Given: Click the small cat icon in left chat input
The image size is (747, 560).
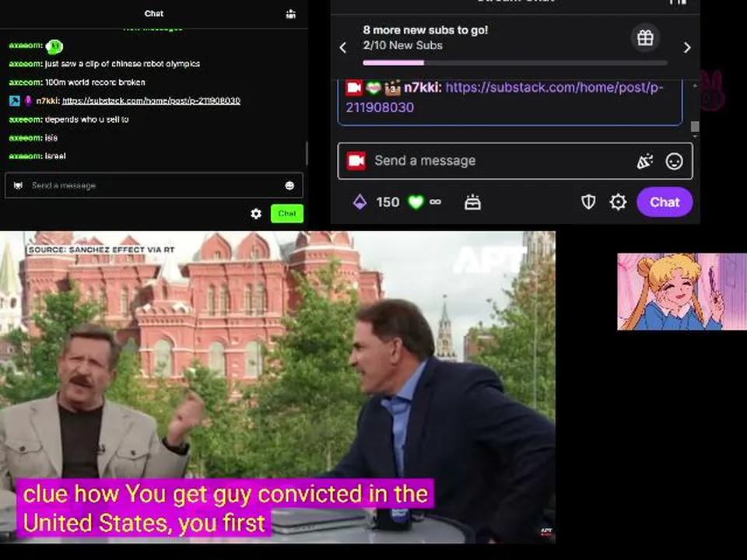Looking at the screenshot, I should click(x=18, y=186).
